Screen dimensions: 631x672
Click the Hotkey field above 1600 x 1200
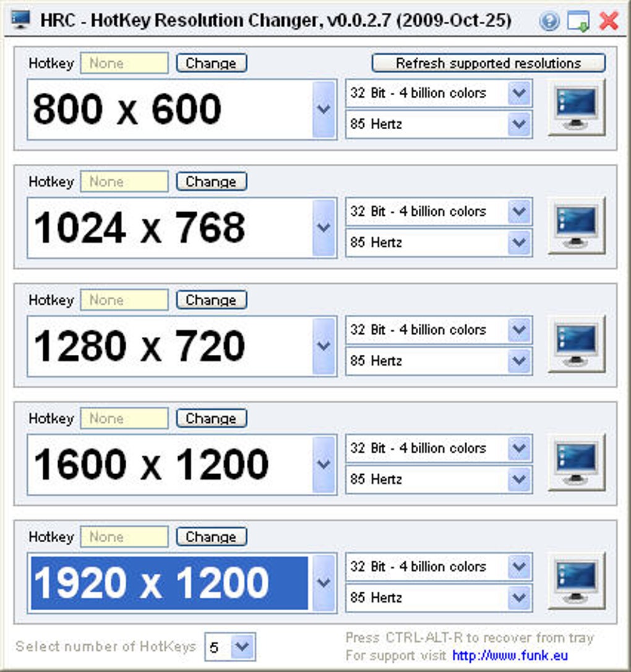(124, 418)
